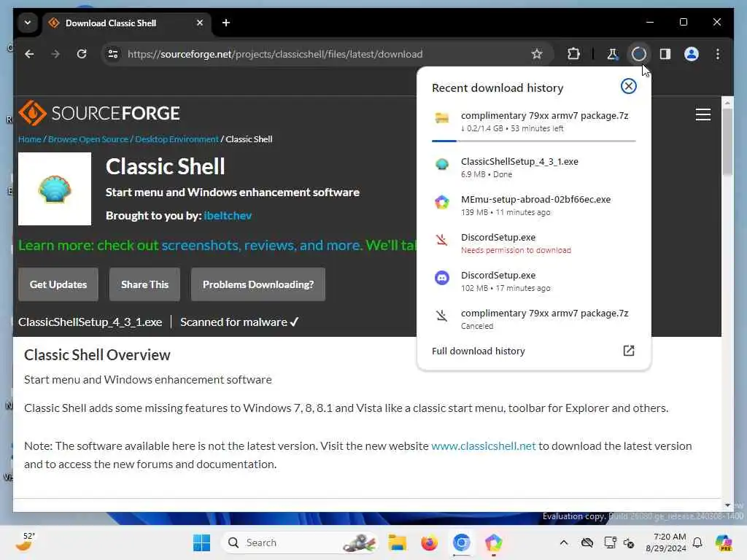This screenshot has width=747, height=560.
Task: Open ibeltchev author profile link
Action: tap(228, 216)
